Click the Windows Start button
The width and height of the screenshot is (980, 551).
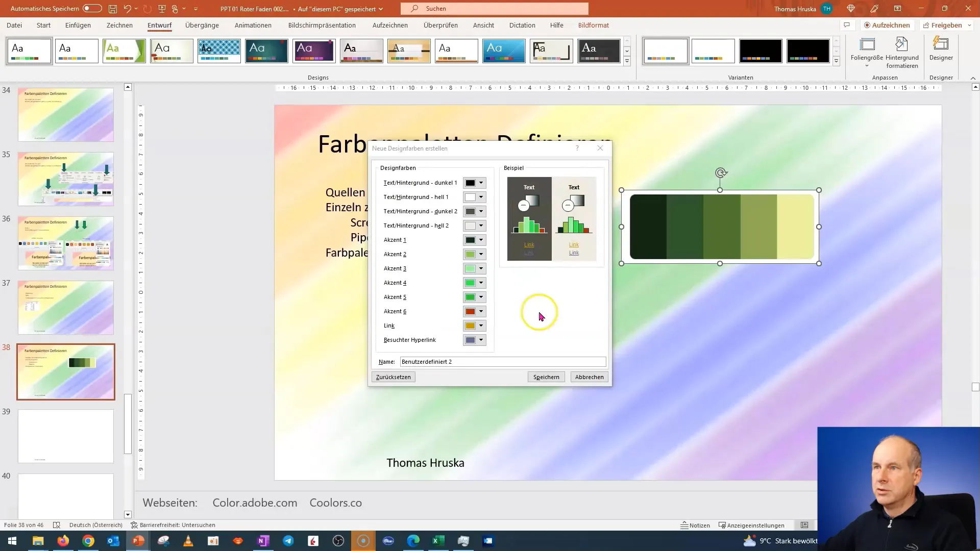point(12,541)
